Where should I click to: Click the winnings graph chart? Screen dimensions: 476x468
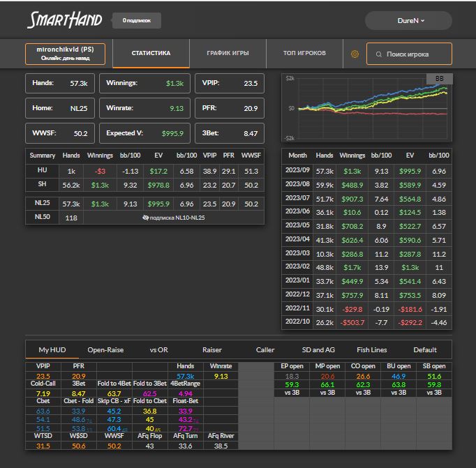[366, 107]
